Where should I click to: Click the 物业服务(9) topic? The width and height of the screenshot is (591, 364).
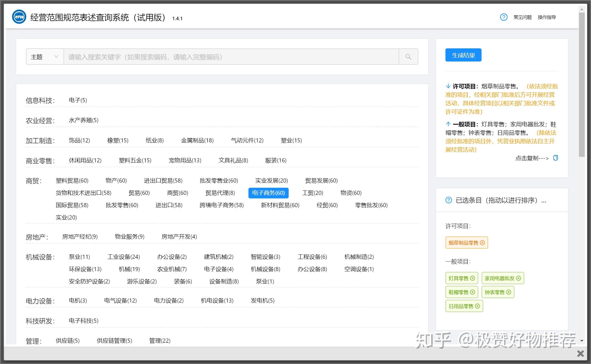[130, 237]
